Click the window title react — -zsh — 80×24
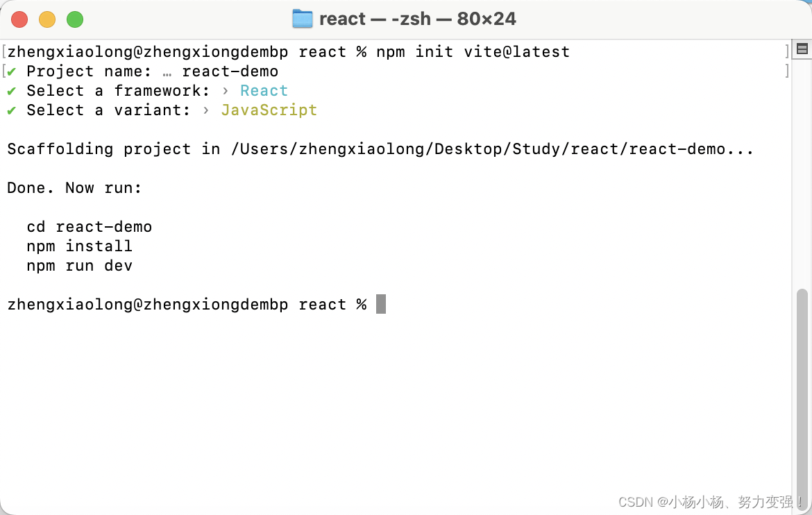This screenshot has height=515, width=812. coord(417,19)
